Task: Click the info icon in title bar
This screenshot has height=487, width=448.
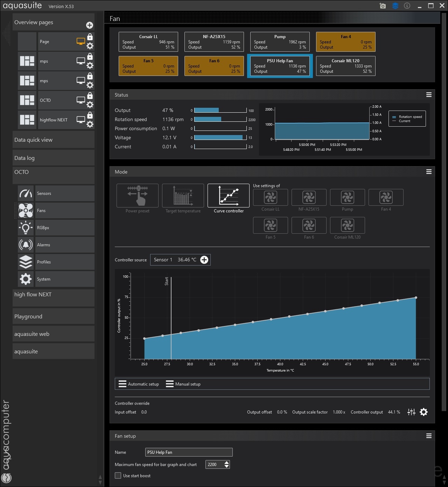Action: click(x=407, y=6)
